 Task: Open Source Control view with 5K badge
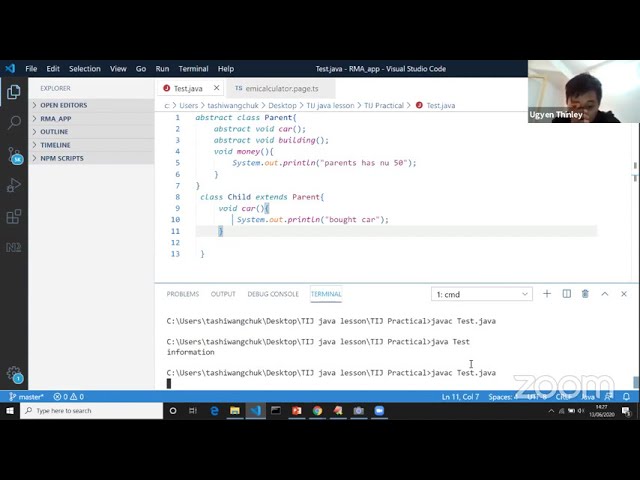(x=15, y=155)
